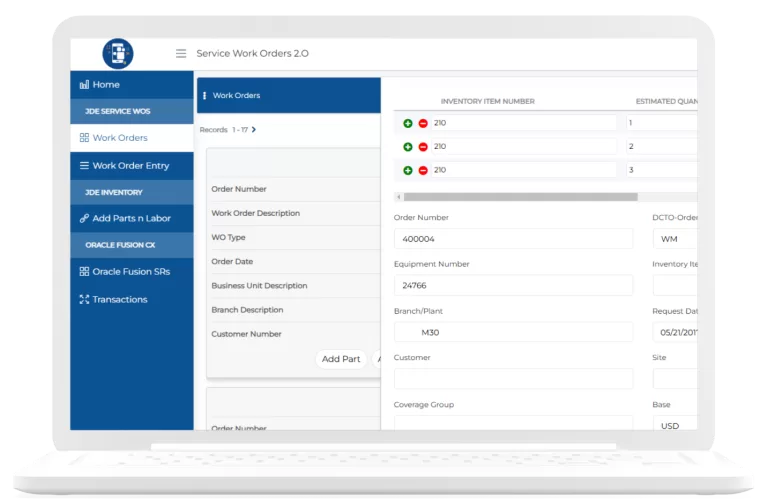
Task: Click red remove icon in quantity 1 row
Action: tap(423, 123)
